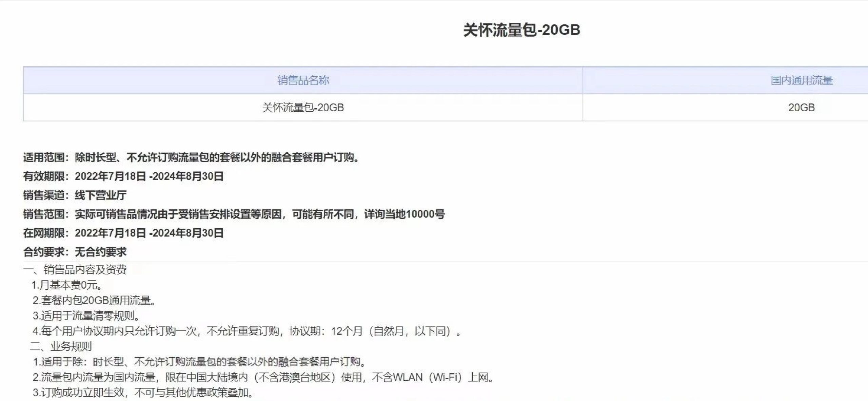Click the 在网期限 date line
This screenshot has height=401, width=868.
click(123, 233)
